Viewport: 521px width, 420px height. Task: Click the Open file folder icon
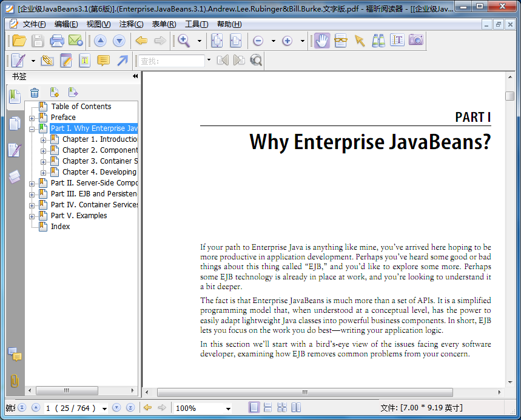pos(19,41)
